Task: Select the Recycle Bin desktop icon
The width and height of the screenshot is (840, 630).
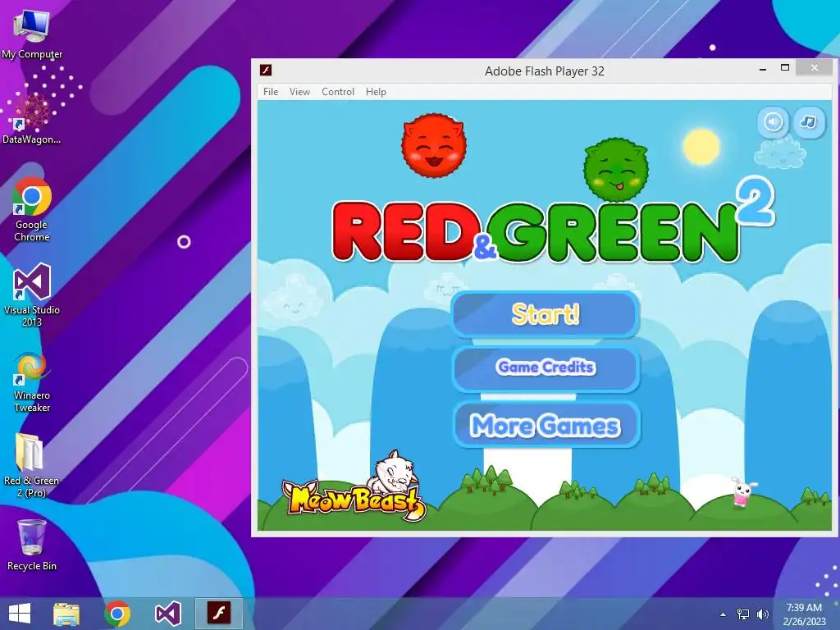Action: click(32, 545)
